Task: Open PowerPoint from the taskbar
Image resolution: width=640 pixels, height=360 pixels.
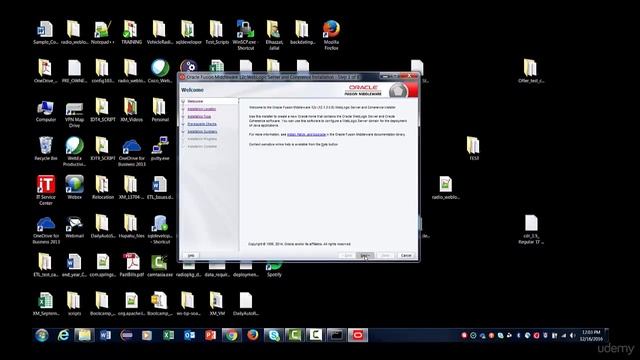Action: tap(210, 335)
